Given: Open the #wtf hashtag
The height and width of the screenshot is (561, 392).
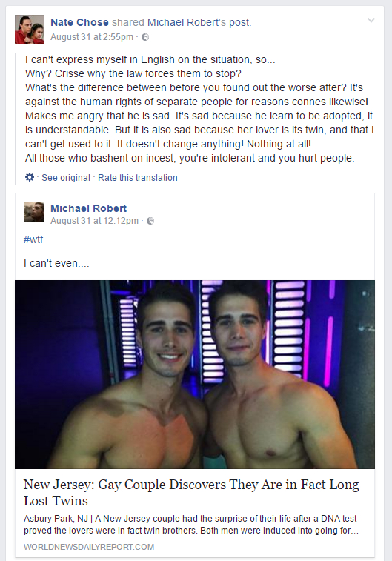Looking at the screenshot, I should [x=33, y=239].
